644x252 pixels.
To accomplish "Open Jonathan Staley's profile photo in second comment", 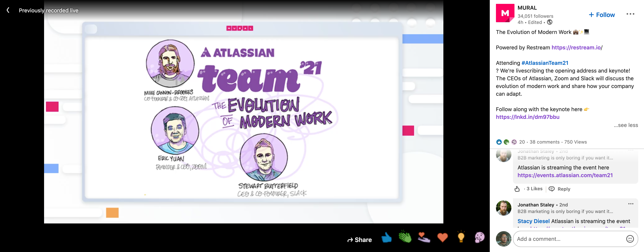I will point(503,208).
